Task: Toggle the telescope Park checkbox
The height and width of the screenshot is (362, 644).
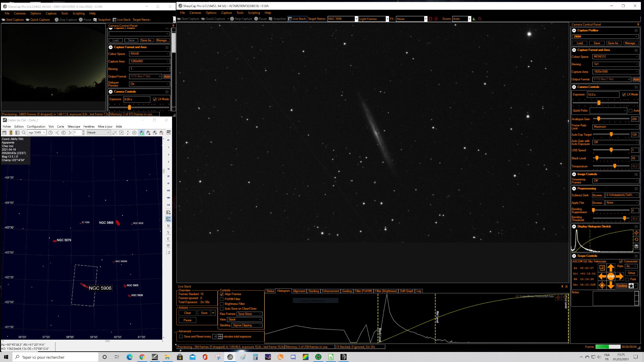Action: pyautogui.click(x=627, y=279)
